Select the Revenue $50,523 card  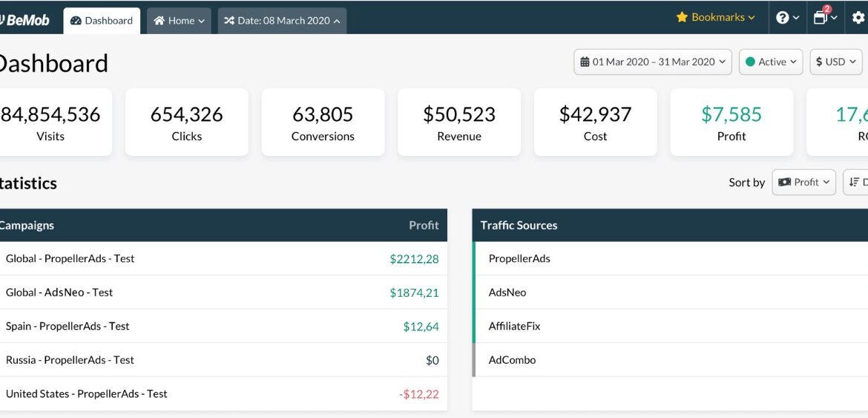pyautogui.click(x=459, y=123)
